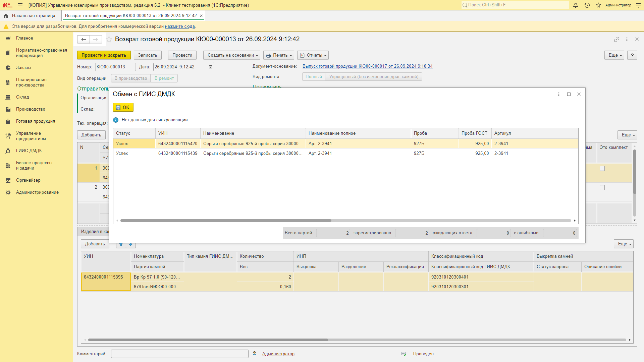644x362 pixels.
Task: Choose Упрощенный repair type option
Action: pyautogui.click(x=374, y=77)
